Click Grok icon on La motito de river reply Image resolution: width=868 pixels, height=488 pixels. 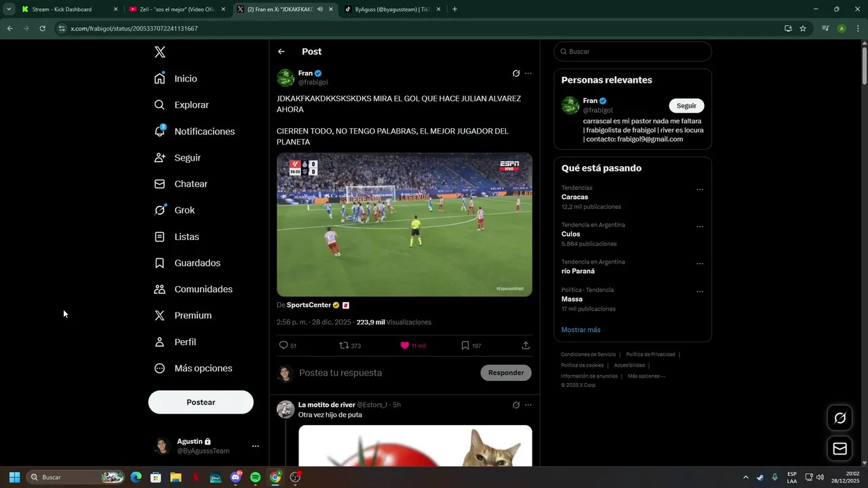pos(516,405)
